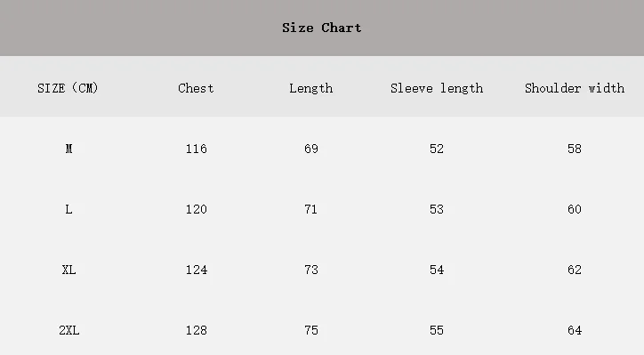
Task: Click the Size Chart title
Action: pos(322,28)
